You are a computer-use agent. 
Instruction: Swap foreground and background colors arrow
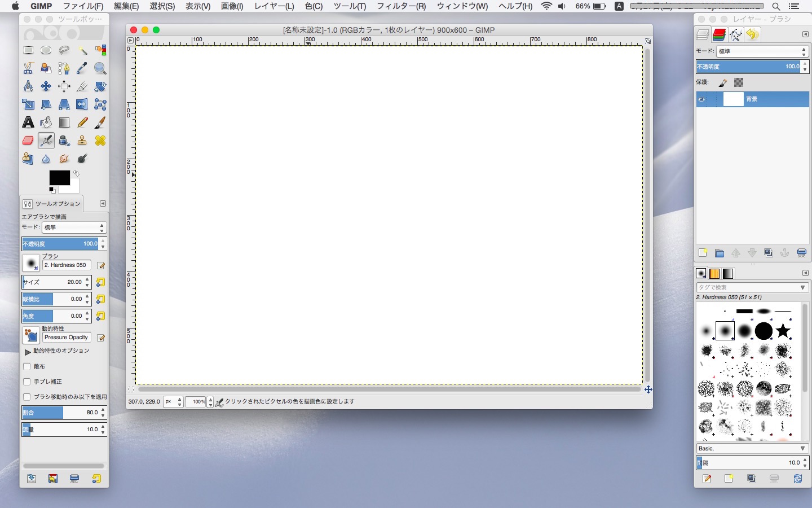[x=76, y=173]
